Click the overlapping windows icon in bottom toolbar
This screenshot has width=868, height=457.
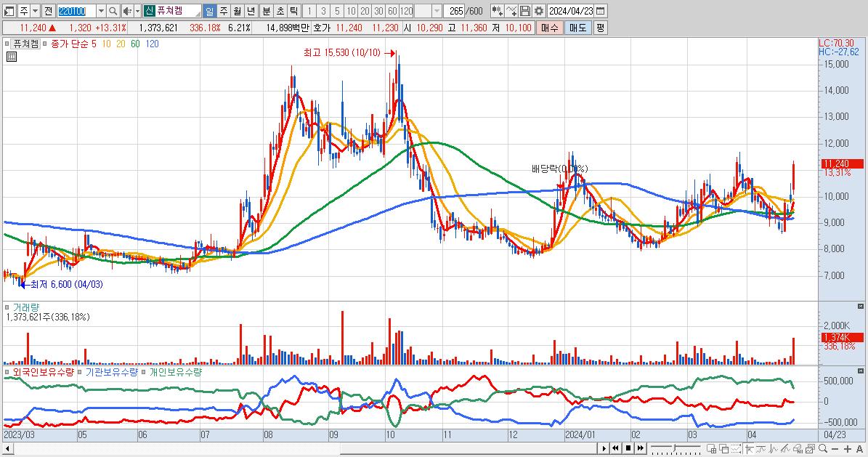(x=723, y=448)
